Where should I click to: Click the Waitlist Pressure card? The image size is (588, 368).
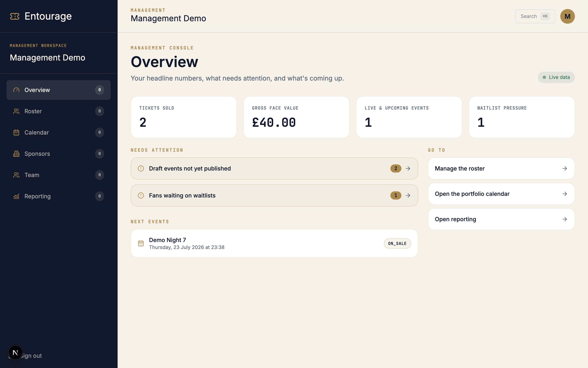coord(522,117)
